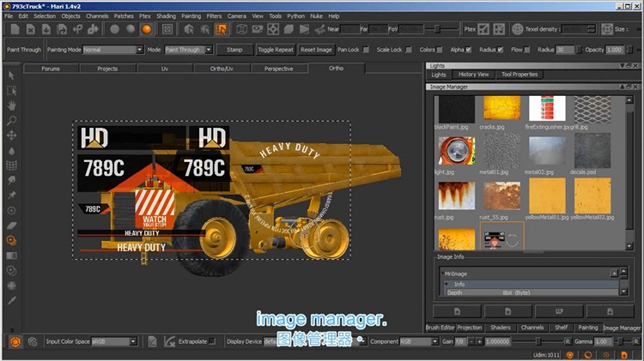Click the Radius value input field

click(566, 50)
